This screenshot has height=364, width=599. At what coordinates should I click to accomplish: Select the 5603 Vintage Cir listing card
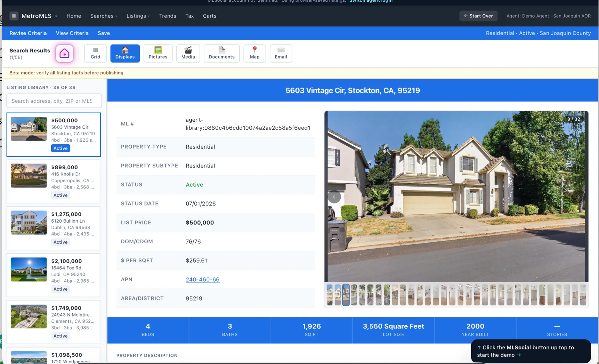54,135
